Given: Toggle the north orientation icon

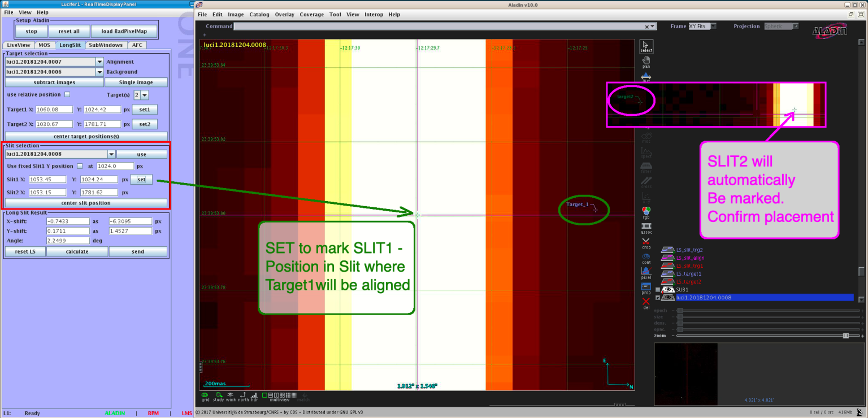Looking at the screenshot, I should [243, 396].
